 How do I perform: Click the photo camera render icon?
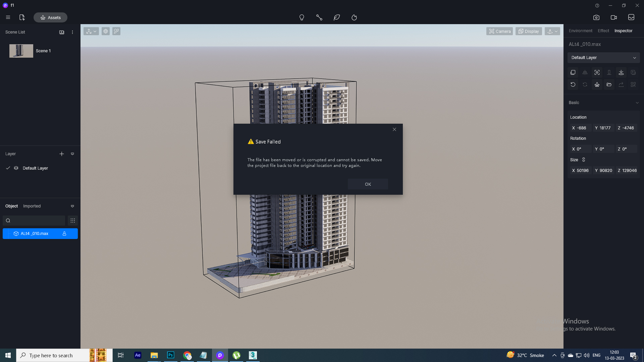click(x=596, y=17)
